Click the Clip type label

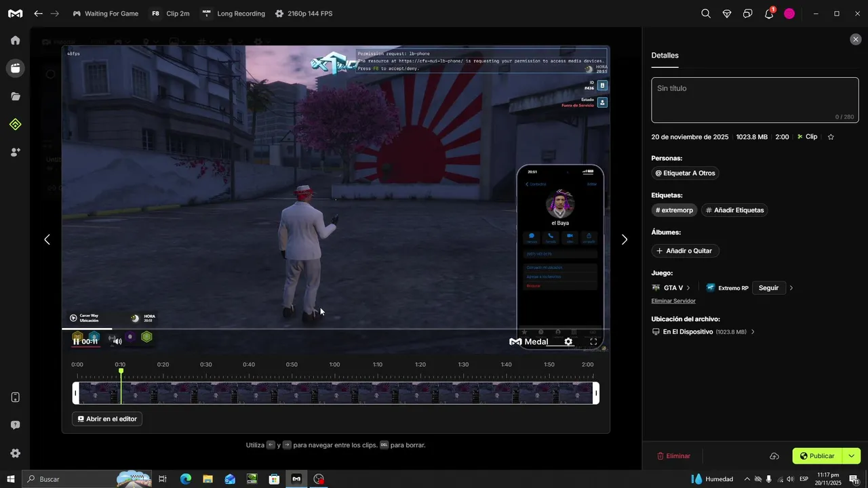pos(807,137)
